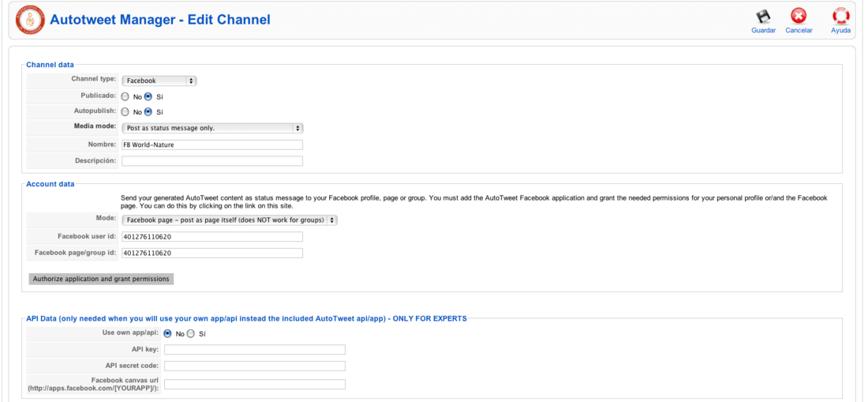The height and width of the screenshot is (402, 868).
Task: Click the Facebook page/group id field
Action: 212,253
